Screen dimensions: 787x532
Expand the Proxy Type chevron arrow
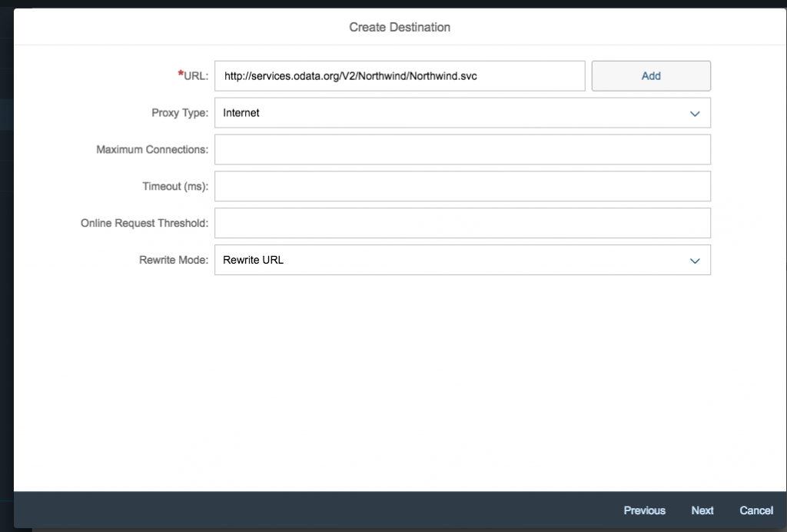coord(695,114)
